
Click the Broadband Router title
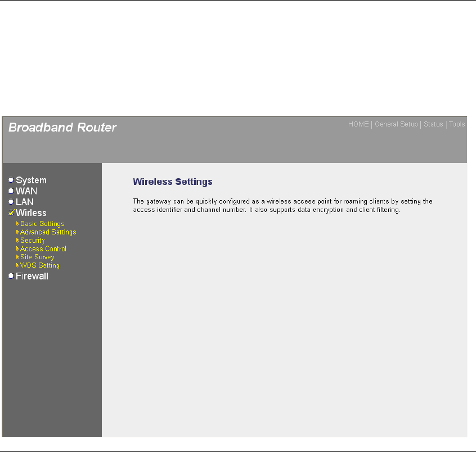(x=62, y=128)
